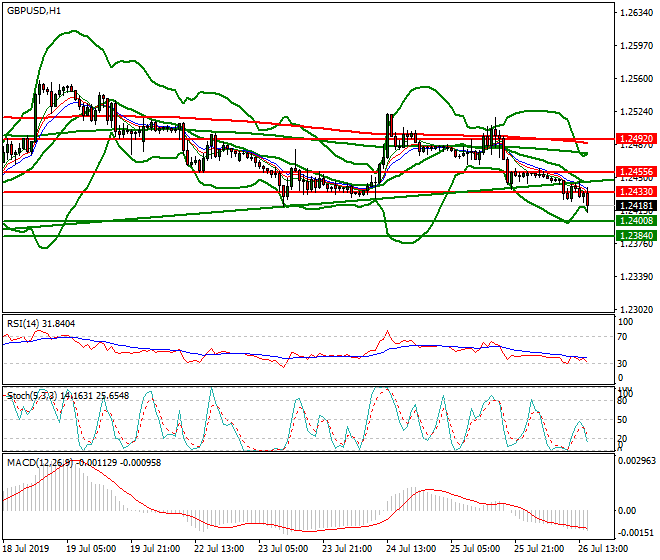The width and height of the screenshot is (660, 560).
Task: Select the Stoch(5,3,3) indicator label
Action: 68,396
